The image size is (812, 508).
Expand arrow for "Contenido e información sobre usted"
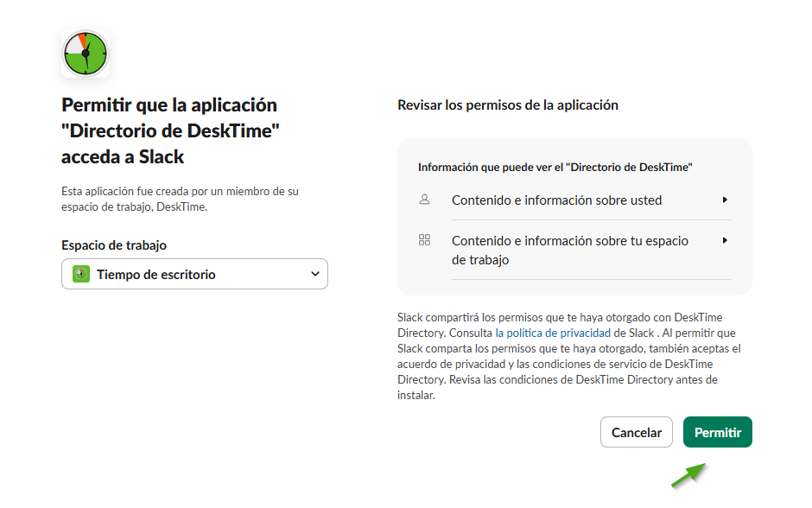[725, 200]
